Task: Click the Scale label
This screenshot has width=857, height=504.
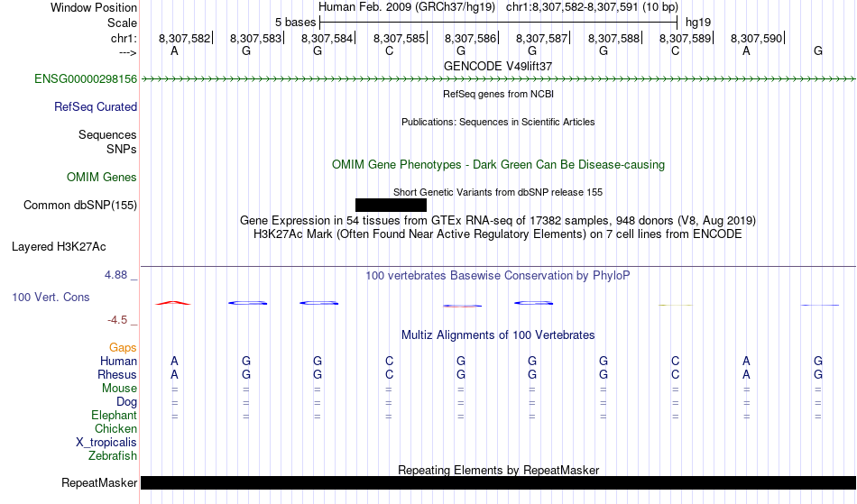Action: 122,23
